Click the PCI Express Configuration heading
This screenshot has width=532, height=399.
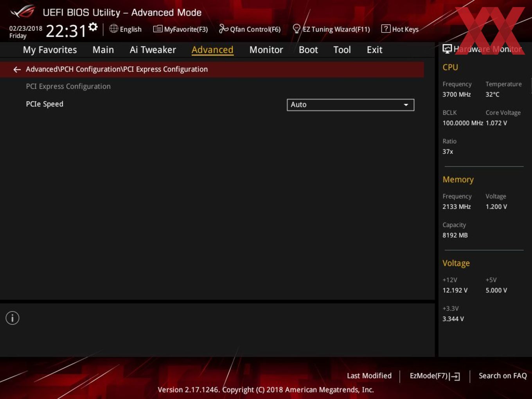(x=68, y=86)
